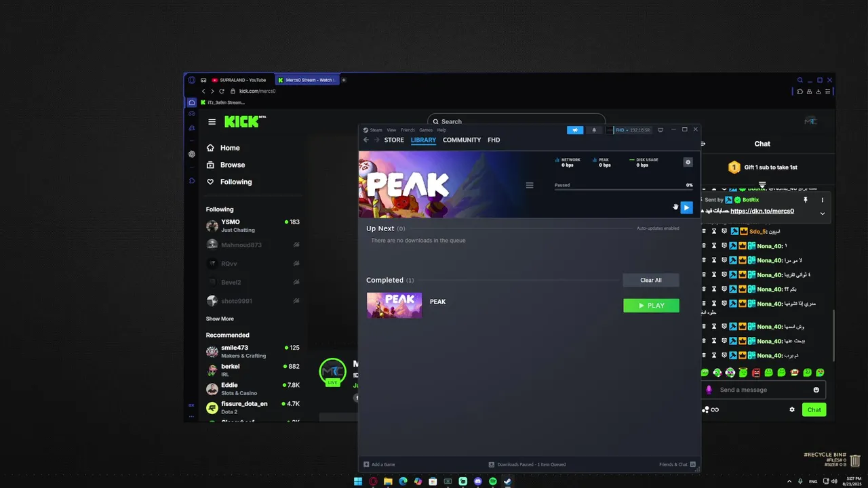Image resolution: width=868 pixels, height=488 pixels.
Task: Click the Steam forward navigation arrow
Action: [376, 140]
